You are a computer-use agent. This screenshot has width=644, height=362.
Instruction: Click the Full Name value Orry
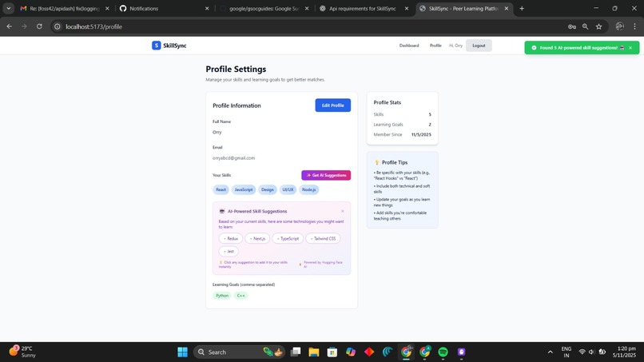tap(217, 133)
